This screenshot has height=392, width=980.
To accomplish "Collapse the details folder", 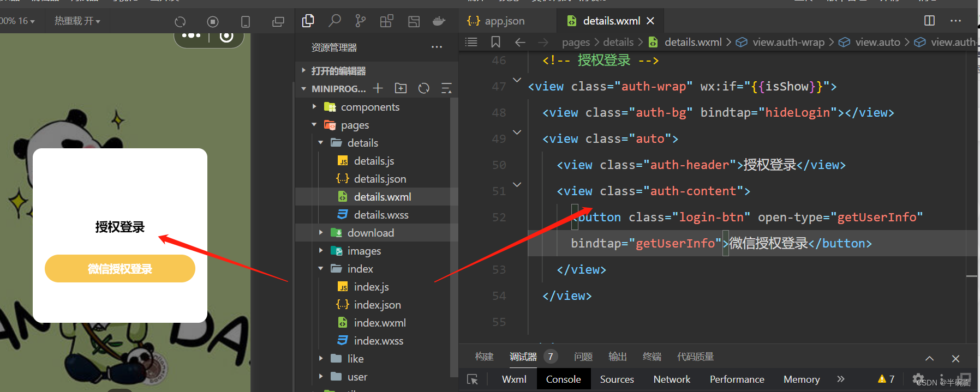I will click(321, 143).
